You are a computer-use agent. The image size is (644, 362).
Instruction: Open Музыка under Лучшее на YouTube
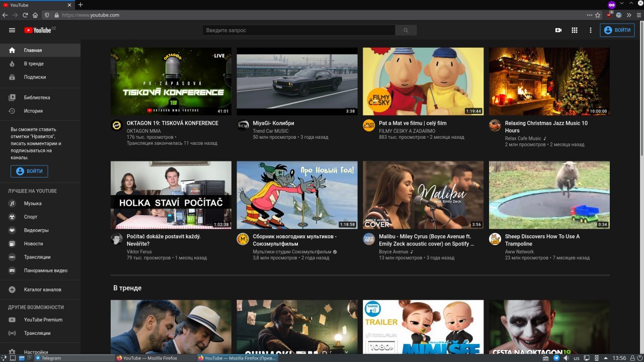pyautogui.click(x=40, y=203)
